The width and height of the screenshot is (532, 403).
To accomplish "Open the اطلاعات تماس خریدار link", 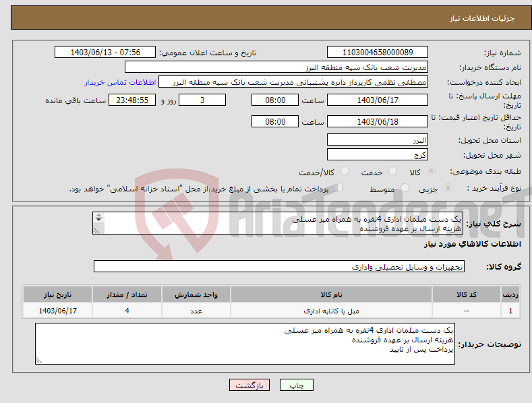I will click(120, 82).
